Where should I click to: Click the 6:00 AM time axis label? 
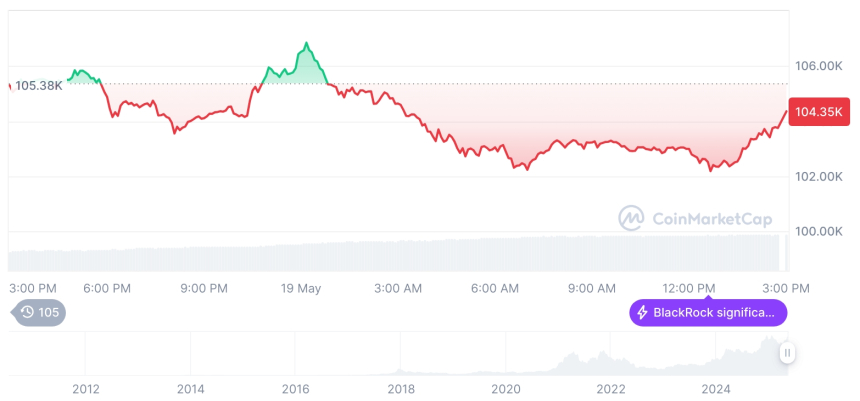tap(494, 288)
